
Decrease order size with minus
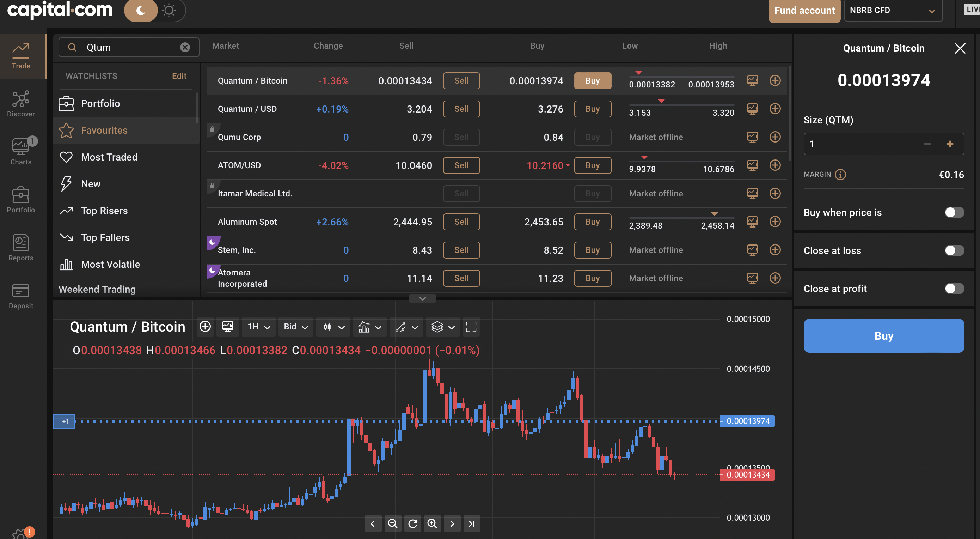[927, 144]
